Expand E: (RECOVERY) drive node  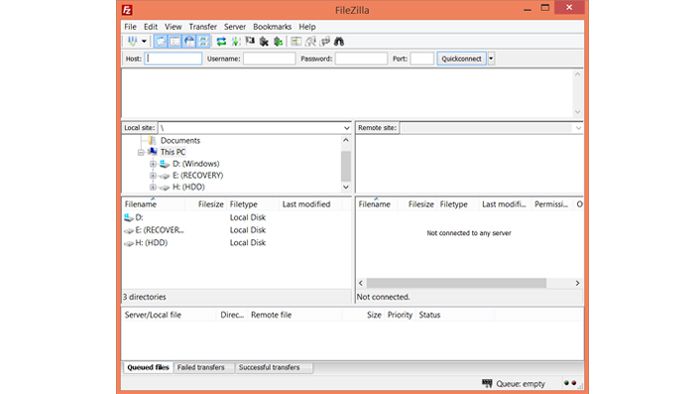[x=153, y=175]
